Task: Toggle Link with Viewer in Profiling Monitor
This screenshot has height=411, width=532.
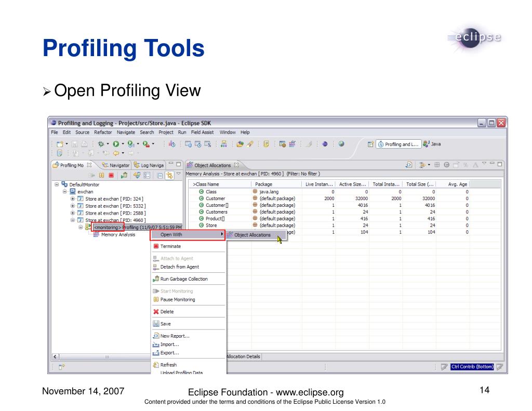Action: tap(169, 175)
